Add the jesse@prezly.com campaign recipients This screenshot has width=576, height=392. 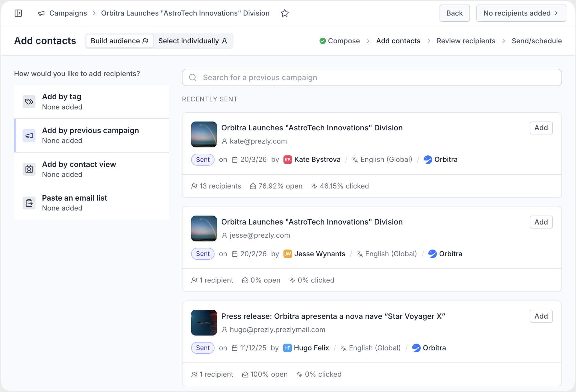point(541,222)
